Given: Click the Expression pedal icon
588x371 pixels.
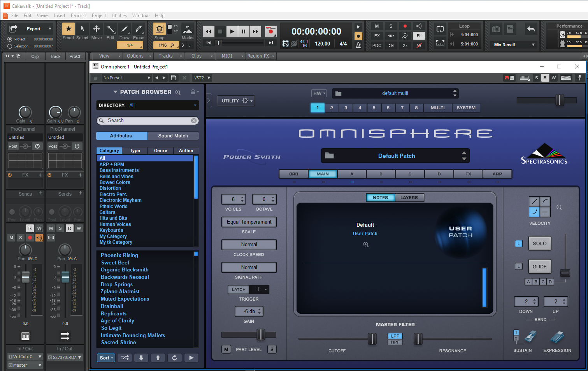Looking at the screenshot, I should coord(557,337).
